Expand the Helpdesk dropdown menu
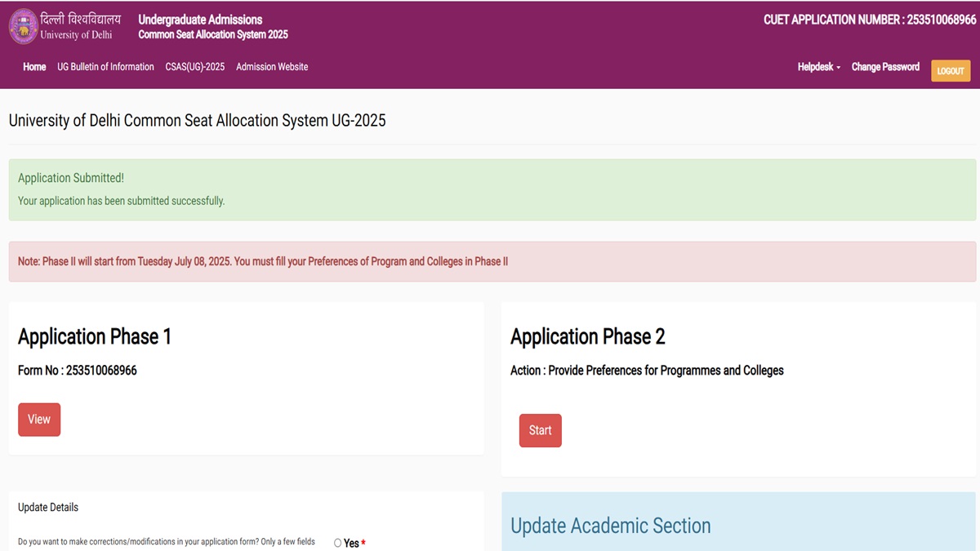 818,67
